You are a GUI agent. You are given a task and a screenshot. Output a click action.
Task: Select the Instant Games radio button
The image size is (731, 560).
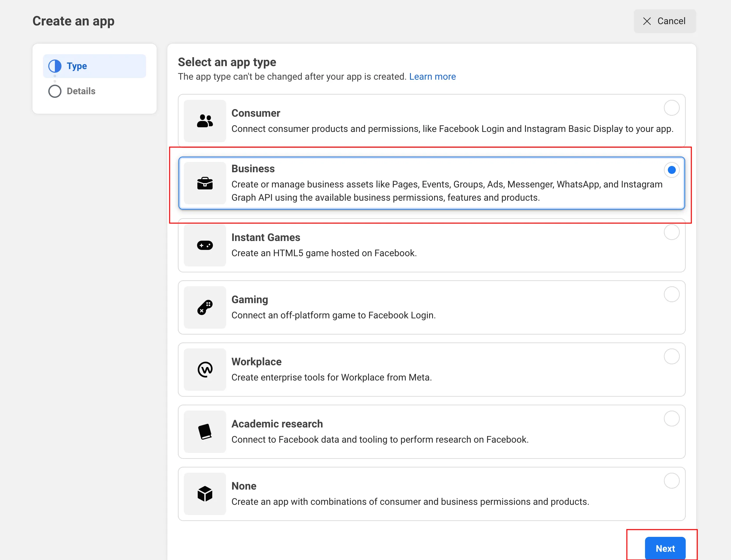pos(671,232)
